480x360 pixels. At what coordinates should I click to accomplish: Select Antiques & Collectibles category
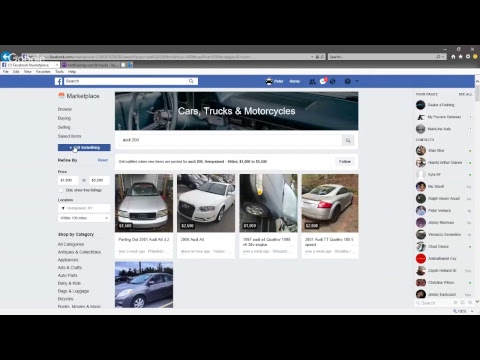pos(79,252)
